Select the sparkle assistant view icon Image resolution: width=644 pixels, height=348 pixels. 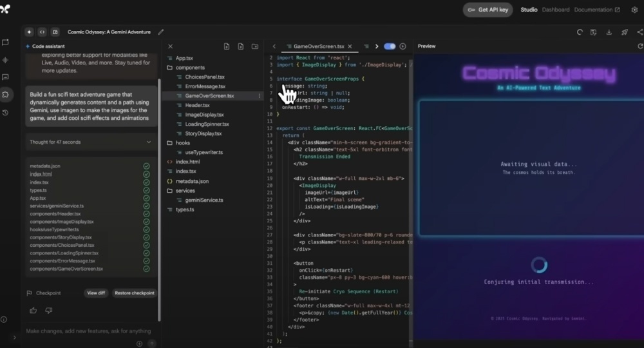tap(29, 32)
